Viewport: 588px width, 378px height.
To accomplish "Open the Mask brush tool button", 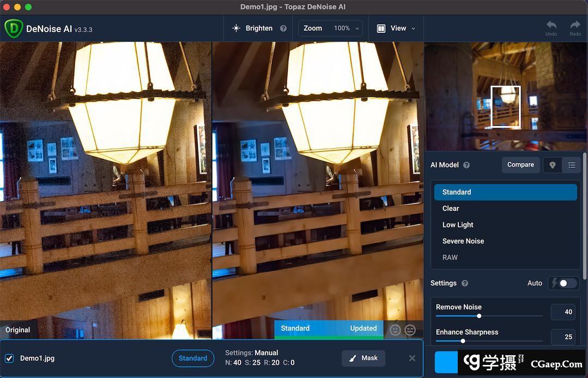I will [363, 358].
